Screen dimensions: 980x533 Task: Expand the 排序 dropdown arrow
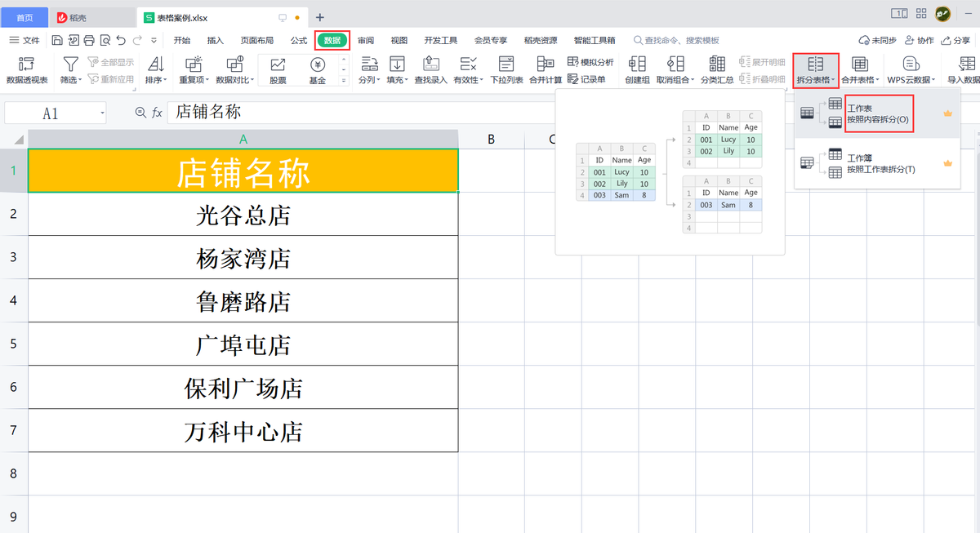[166, 80]
